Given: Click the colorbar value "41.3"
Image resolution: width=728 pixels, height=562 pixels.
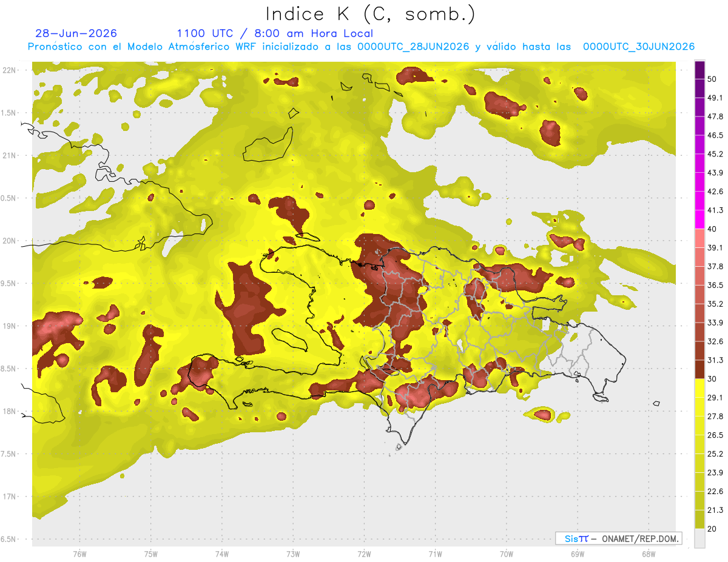Looking at the screenshot, I should click(715, 210).
